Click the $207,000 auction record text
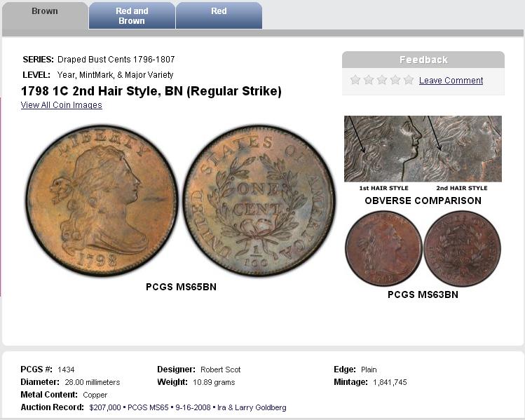The height and width of the screenshot is (420, 525). [x=105, y=407]
